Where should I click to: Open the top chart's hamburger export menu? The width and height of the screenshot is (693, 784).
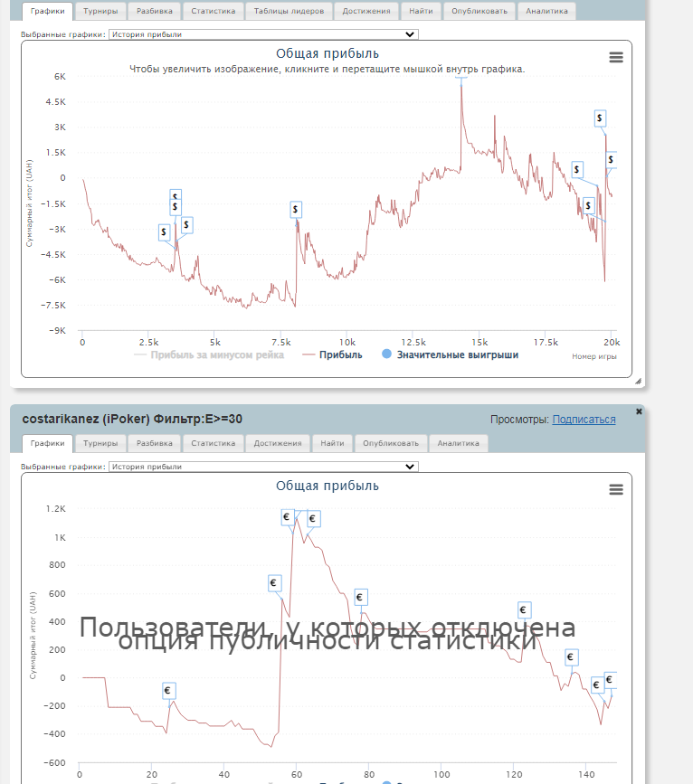(616, 58)
